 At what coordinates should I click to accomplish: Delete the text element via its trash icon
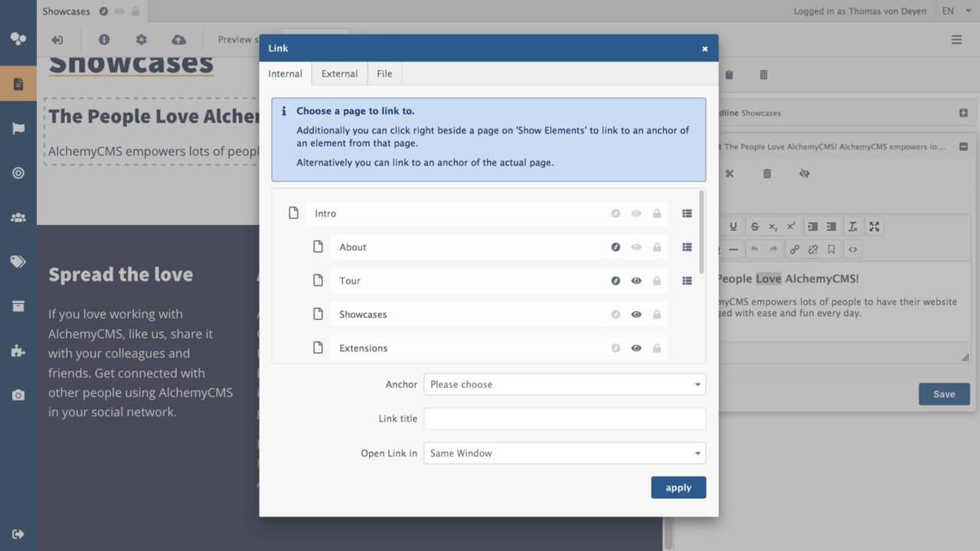pos(767,174)
